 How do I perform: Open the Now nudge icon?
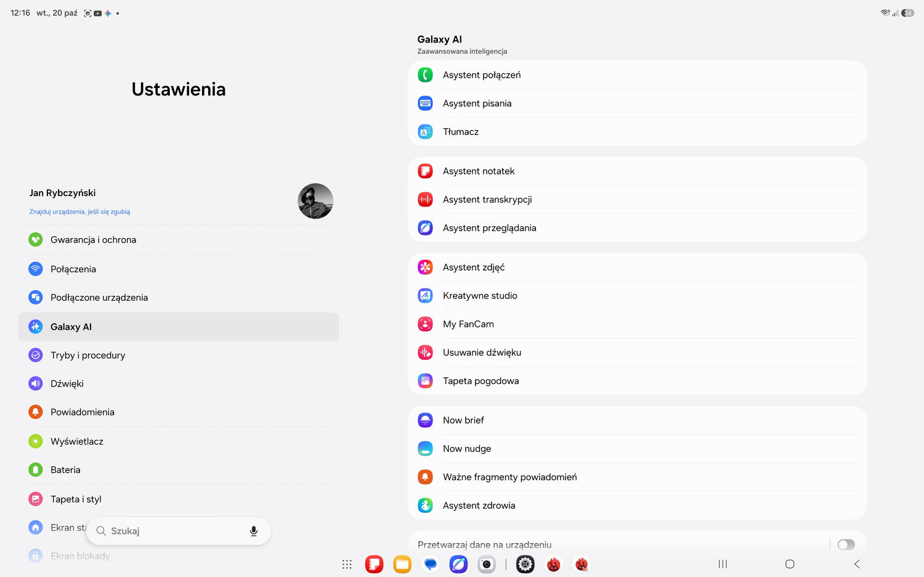point(425,449)
